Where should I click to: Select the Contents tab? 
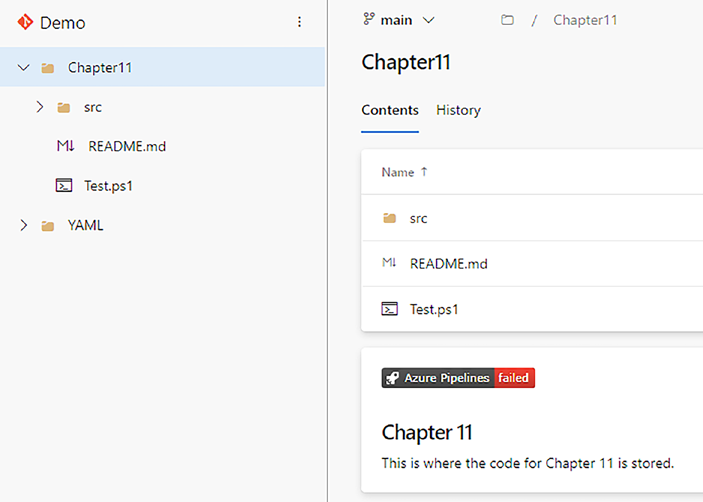[389, 110]
